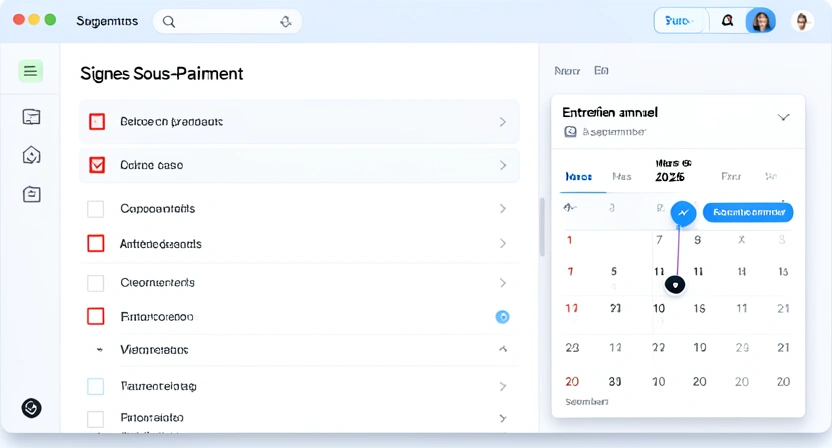This screenshot has height=448, width=832.
Task: Check the red checkbox in the first list row
Action: (x=97, y=122)
